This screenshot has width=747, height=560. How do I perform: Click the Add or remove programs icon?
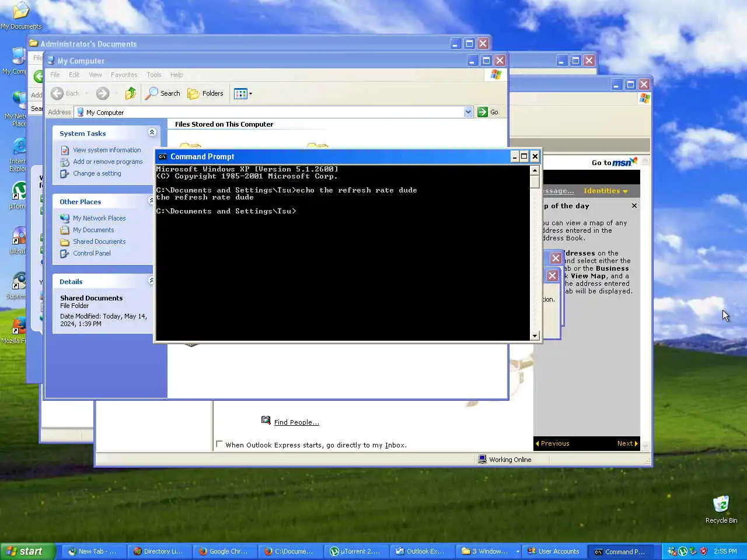tap(65, 162)
